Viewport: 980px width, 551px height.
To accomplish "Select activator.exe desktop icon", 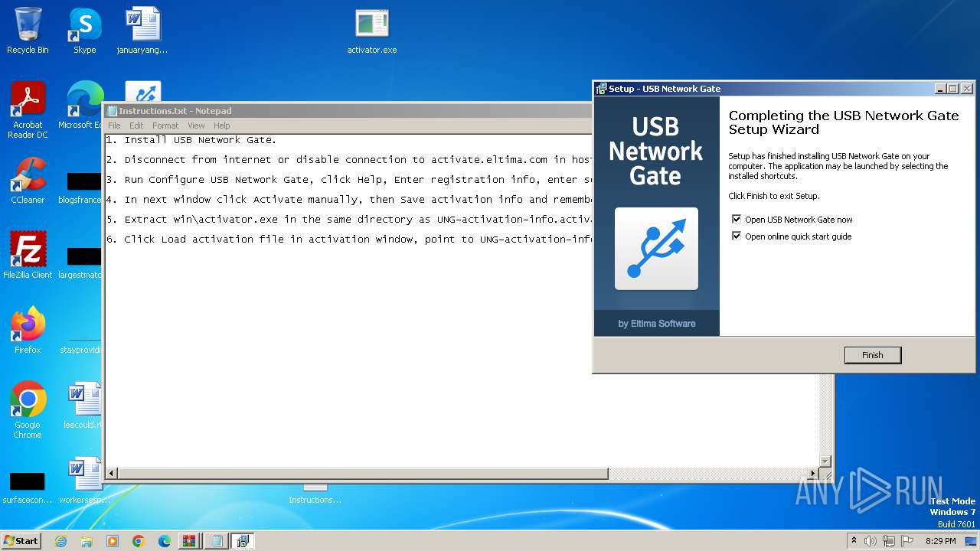I will (x=372, y=31).
